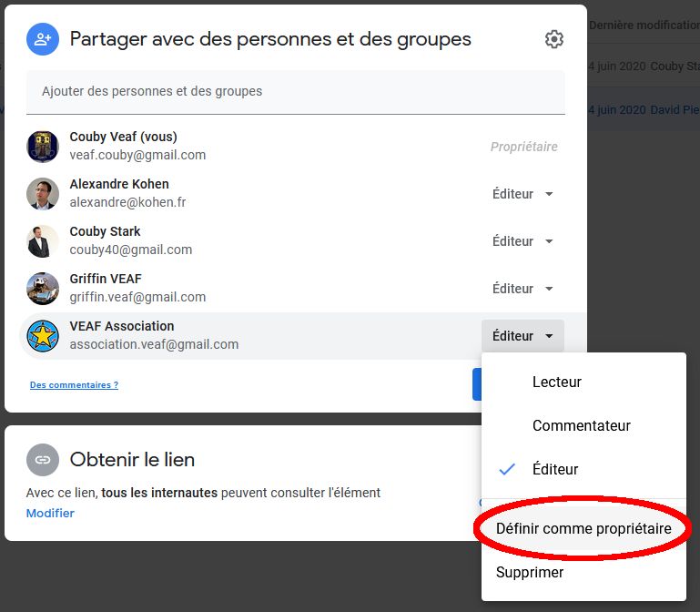Click the add-person share icon
This screenshot has height=612, width=700.
pyautogui.click(x=42, y=39)
